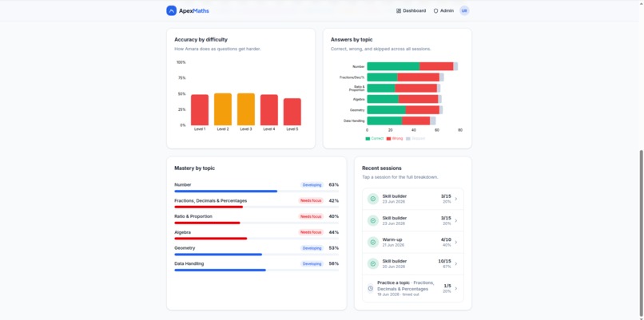Image resolution: width=644 pixels, height=320 pixels.
Task: Click Fractions, Decimals & Percentages mastery label
Action: pos(211,200)
